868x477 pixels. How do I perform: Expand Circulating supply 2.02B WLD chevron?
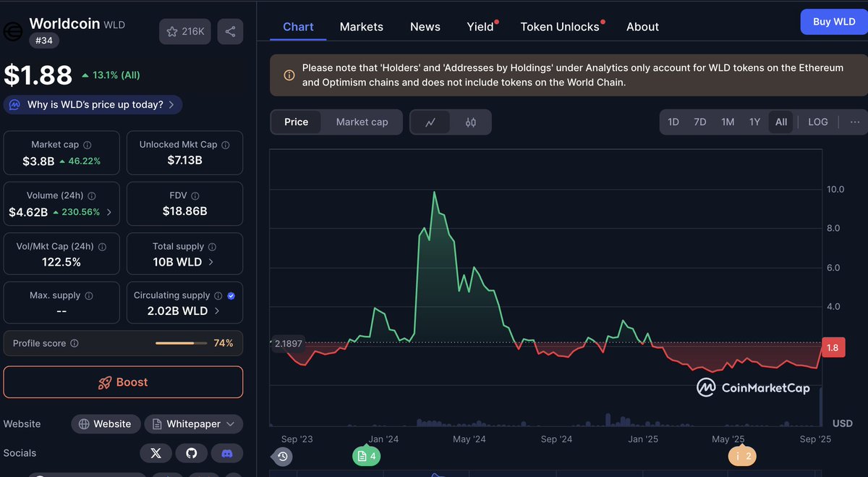[217, 311]
